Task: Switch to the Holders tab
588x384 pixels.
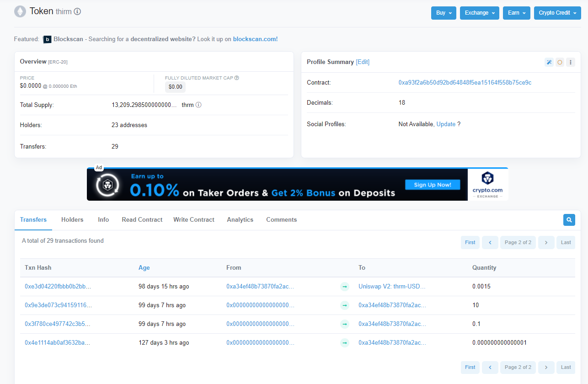Action: [72, 220]
